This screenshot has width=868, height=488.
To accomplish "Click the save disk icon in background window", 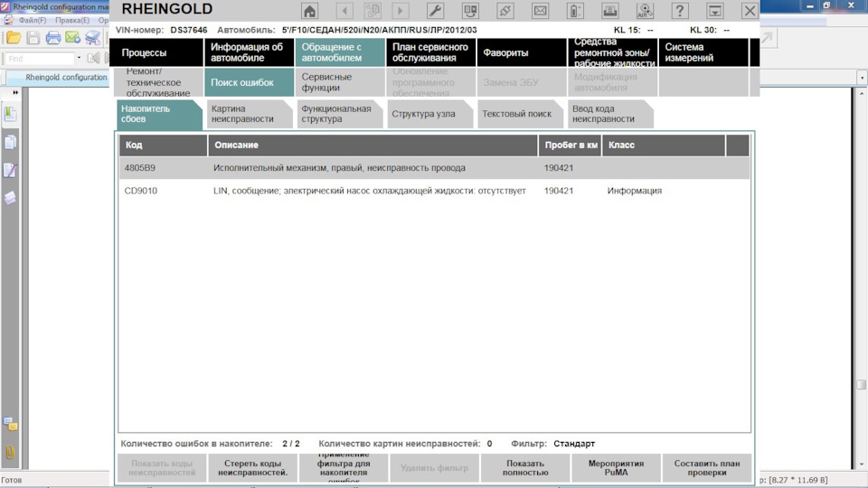I will (x=33, y=38).
